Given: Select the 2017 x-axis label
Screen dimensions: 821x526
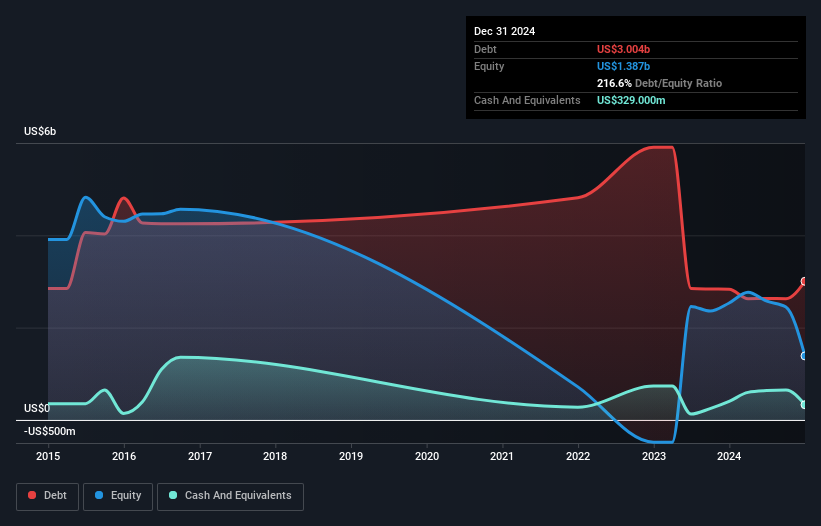Looking at the screenshot, I should [x=200, y=456].
